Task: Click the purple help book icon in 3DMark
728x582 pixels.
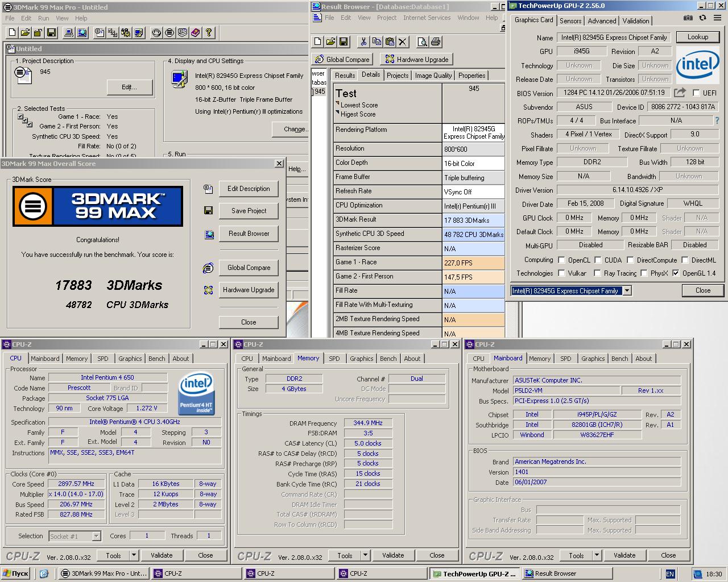Action: (x=195, y=32)
